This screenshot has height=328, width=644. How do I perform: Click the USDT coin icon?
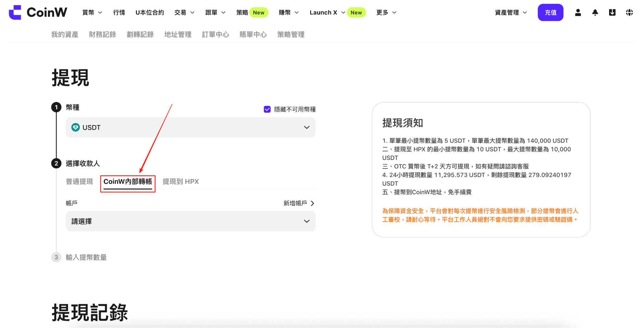tap(75, 127)
